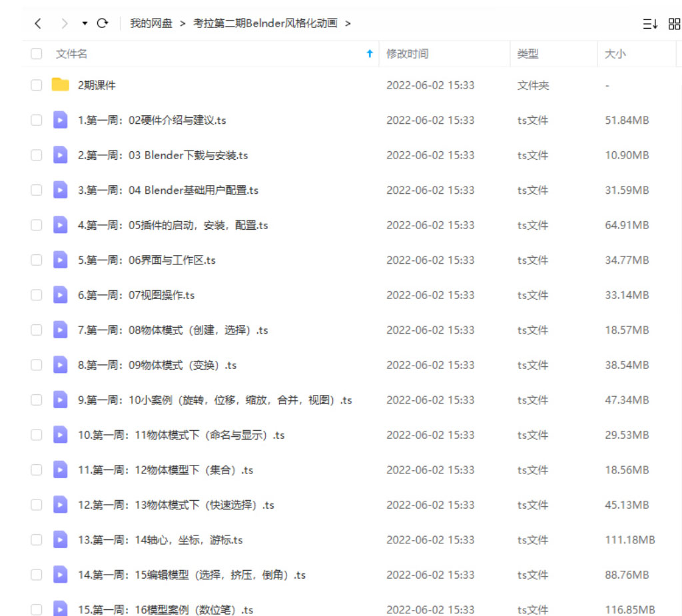Click video icon of 02硬件介绍与建议.ts
Screen dimensions: 682x616
(x=61, y=120)
